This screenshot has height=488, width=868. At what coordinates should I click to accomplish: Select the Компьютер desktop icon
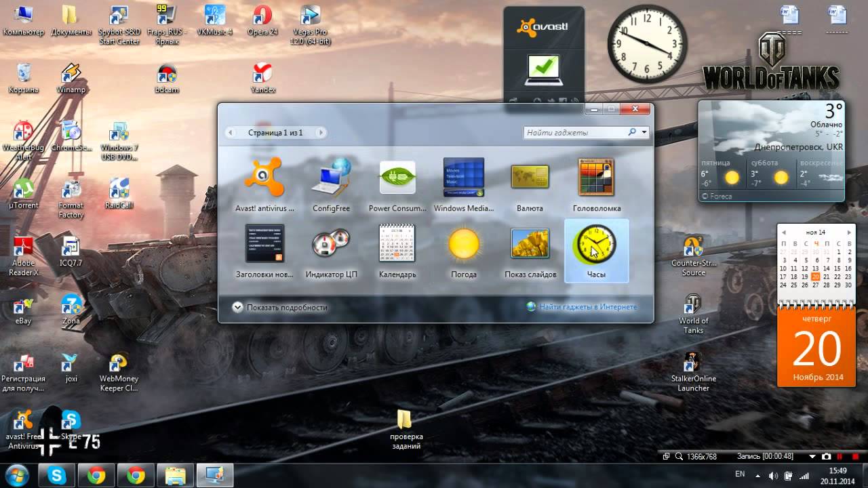23,21
